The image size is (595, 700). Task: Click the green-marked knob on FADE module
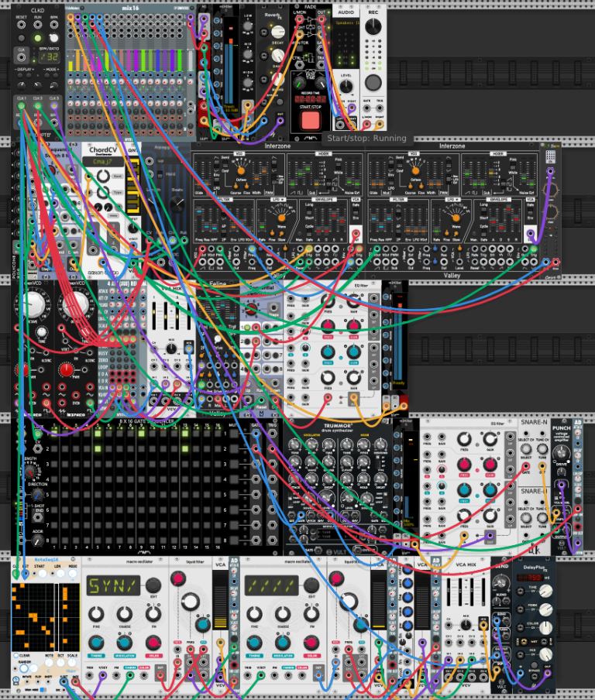[x=298, y=84]
